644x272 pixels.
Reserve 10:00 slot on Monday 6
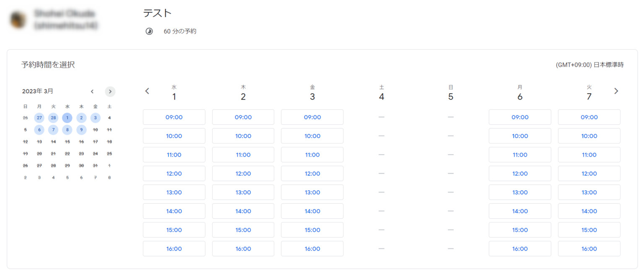click(x=520, y=136)
